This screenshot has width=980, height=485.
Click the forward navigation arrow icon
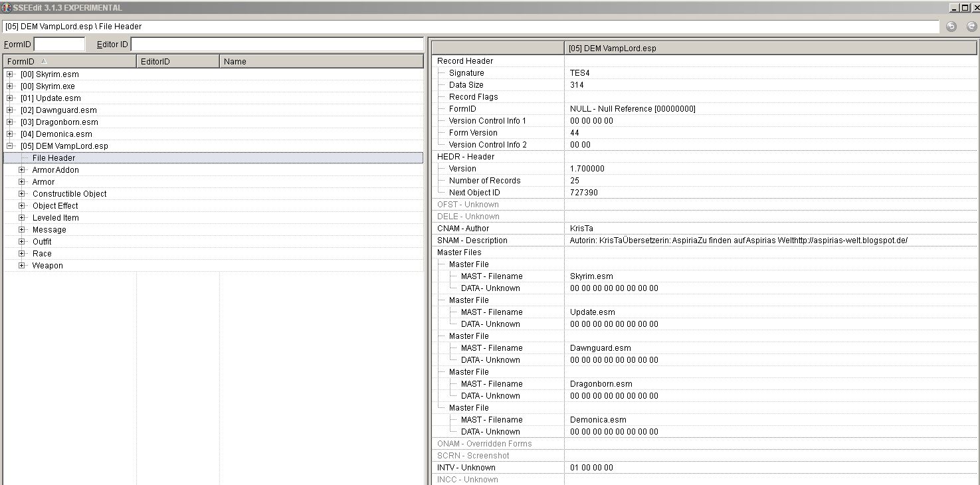[x=971, y=27]
